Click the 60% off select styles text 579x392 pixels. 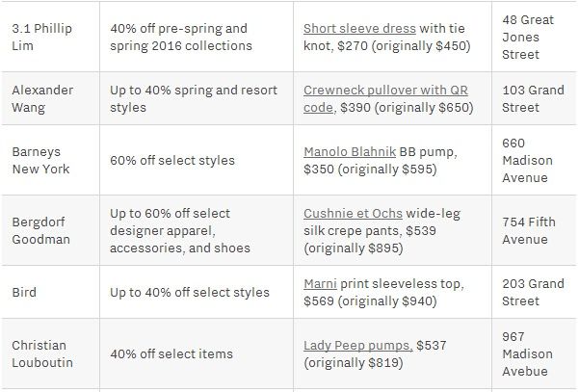[x=172, y=160]
